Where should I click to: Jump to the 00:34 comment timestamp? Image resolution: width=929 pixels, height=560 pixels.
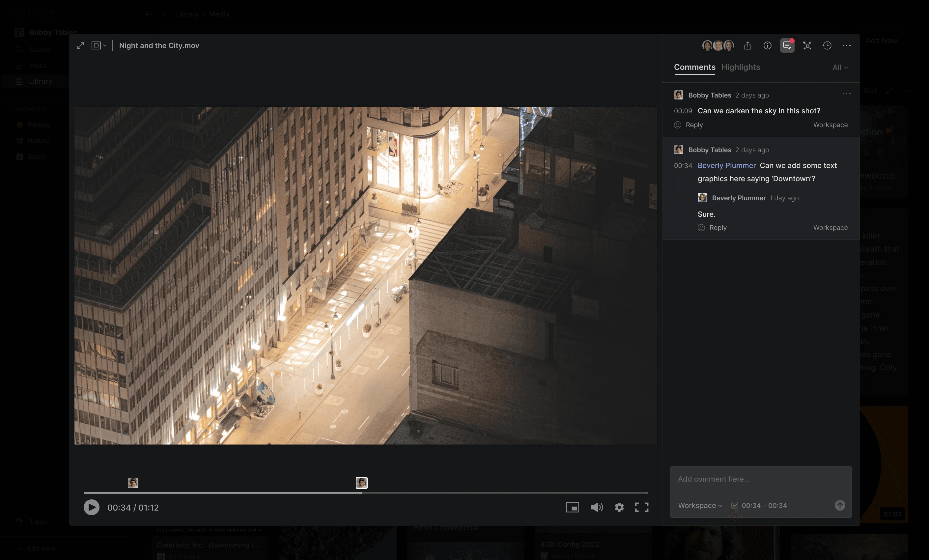coord(683,166)
